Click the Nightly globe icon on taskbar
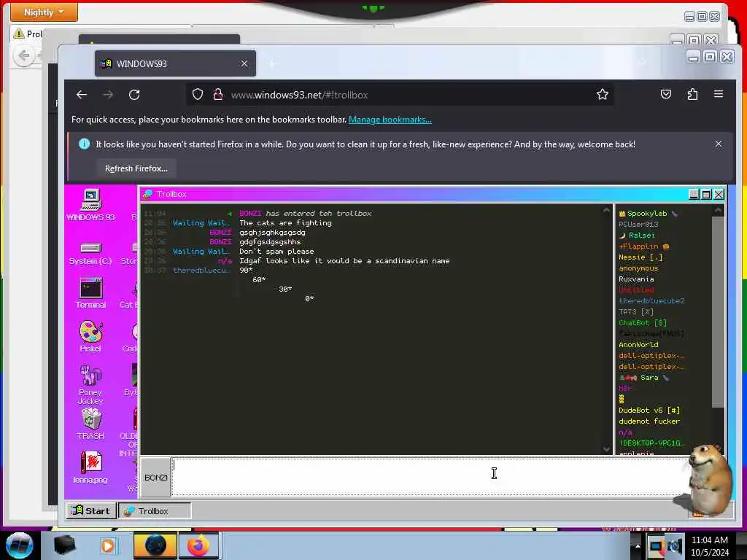747x560 pixels. point(155,545)
